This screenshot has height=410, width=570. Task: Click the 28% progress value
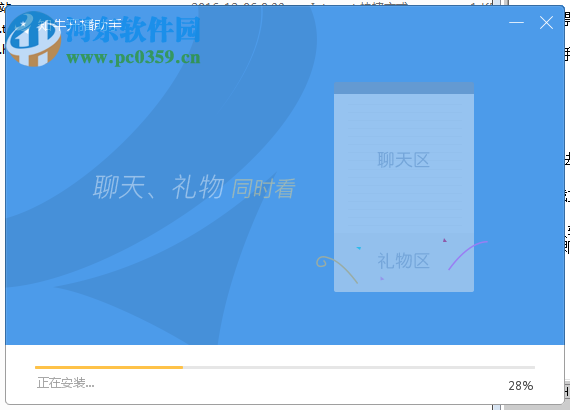[521, 386]
